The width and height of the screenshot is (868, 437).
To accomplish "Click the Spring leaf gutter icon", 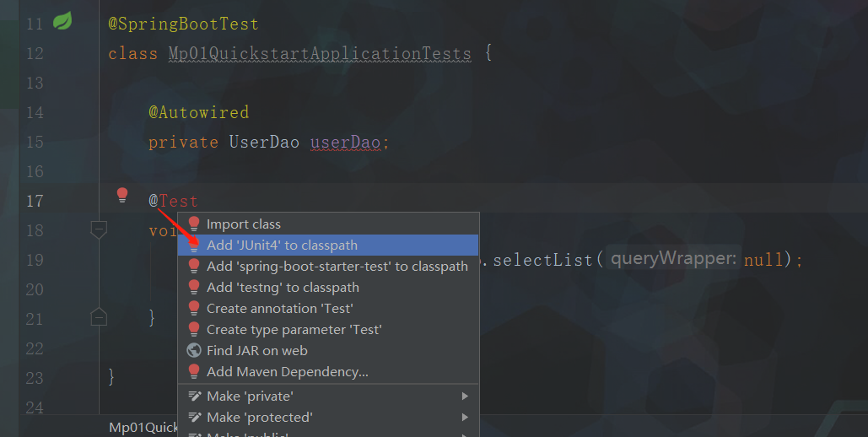I will [x=62, y=22].
